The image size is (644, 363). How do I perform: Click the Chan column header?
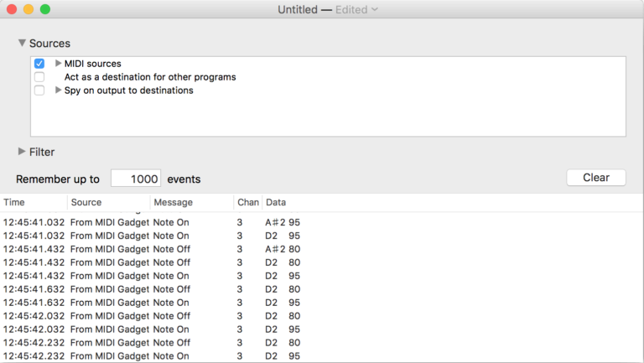click(247, 202)
